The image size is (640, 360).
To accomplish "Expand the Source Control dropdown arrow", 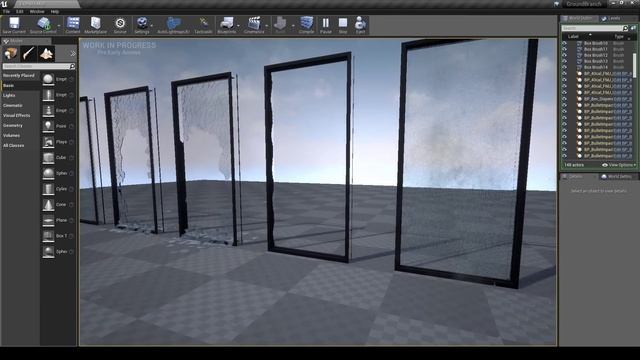I will pyautogui.click(x=58, y=26).
